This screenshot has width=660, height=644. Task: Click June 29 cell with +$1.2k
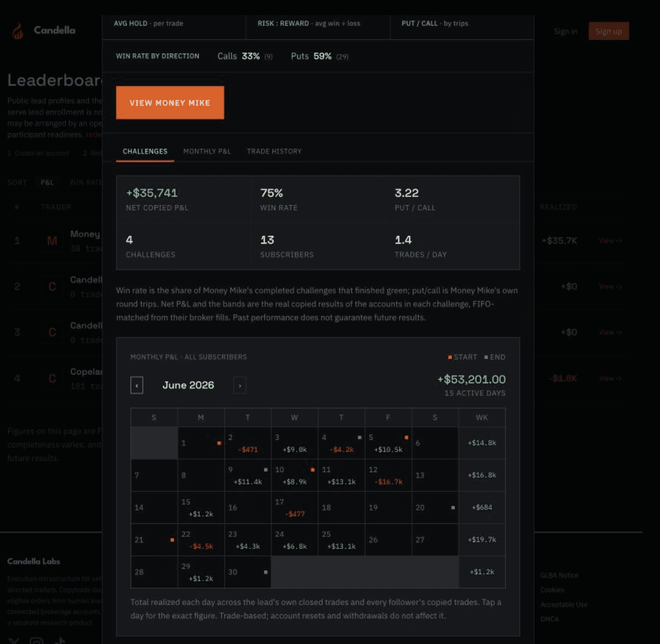click(201, 572)
